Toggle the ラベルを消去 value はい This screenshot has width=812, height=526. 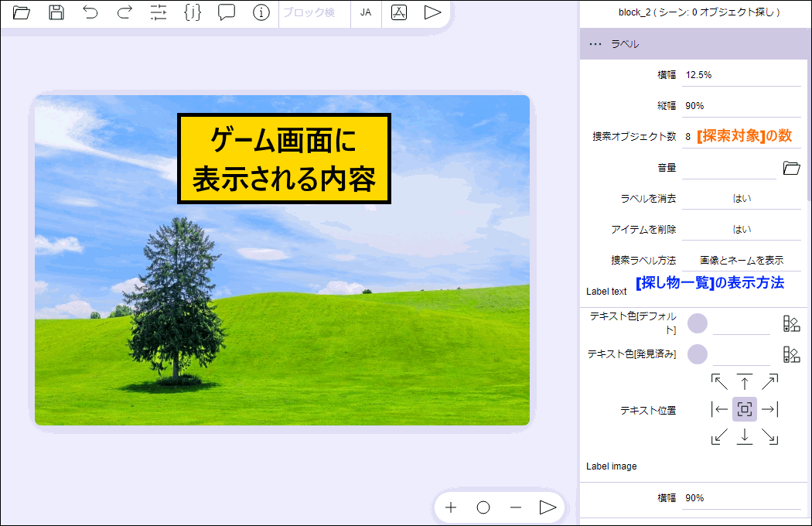coord(741,199)
